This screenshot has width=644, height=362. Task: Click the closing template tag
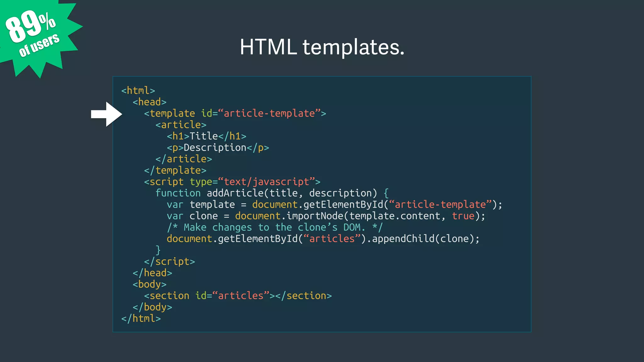pos(175,170)
